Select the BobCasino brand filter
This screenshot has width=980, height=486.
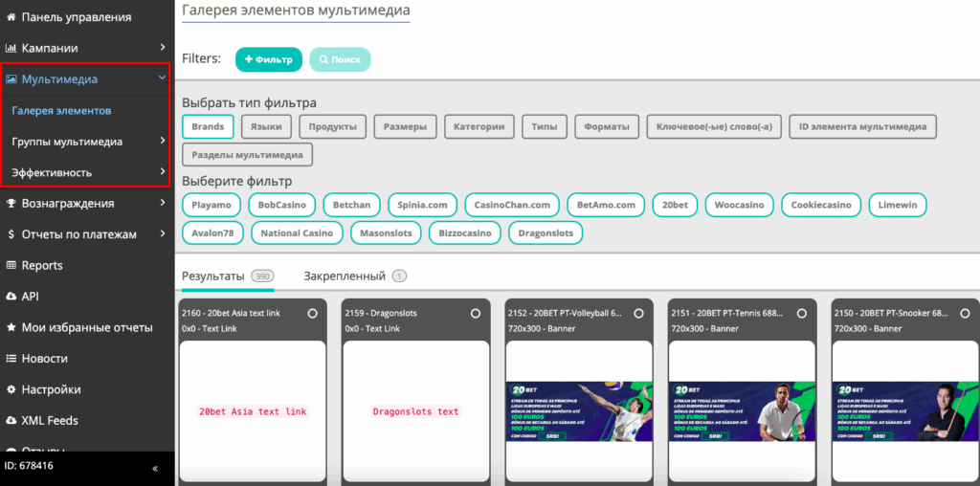pos(282,205)
